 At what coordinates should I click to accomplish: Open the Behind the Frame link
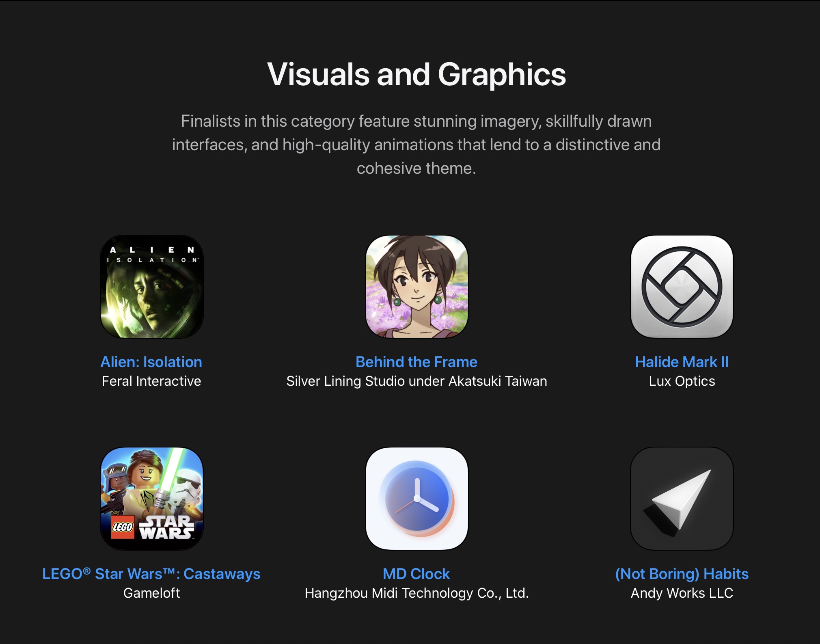click(x=416, y=362)
